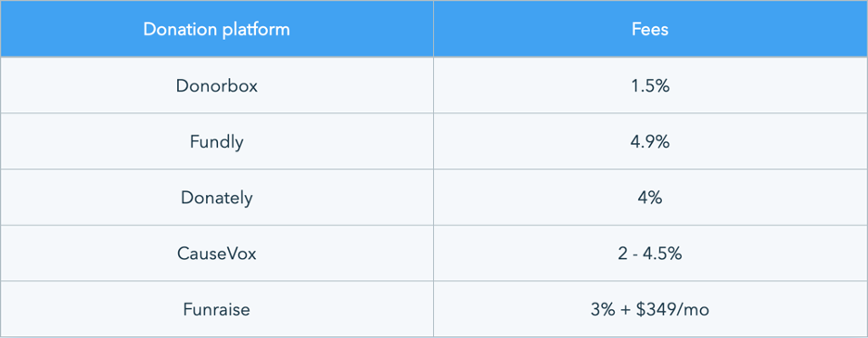
Task: Click the Donation platform column header
Action: pos(216,29)
